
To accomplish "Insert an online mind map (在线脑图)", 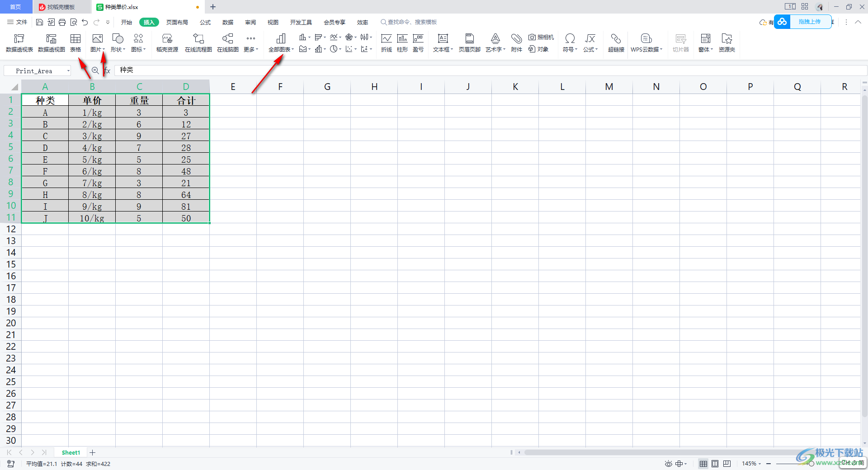I will (x=228, y=43).
